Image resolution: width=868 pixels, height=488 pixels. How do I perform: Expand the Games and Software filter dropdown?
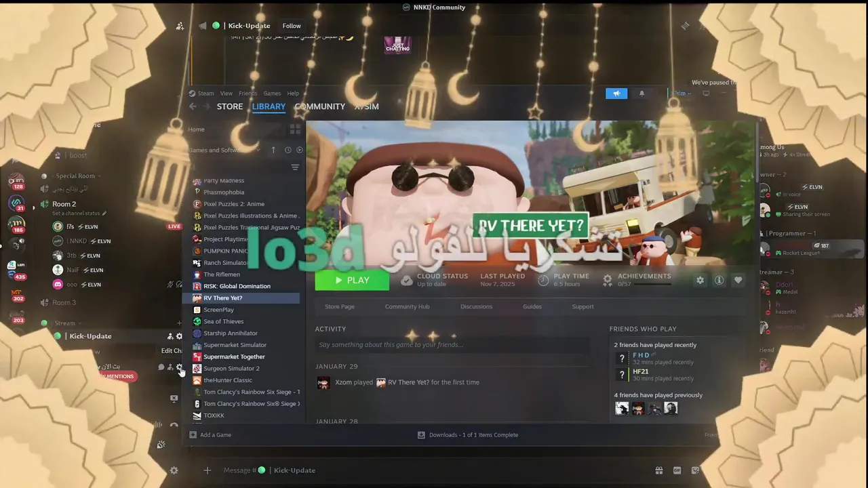[224, 150]
